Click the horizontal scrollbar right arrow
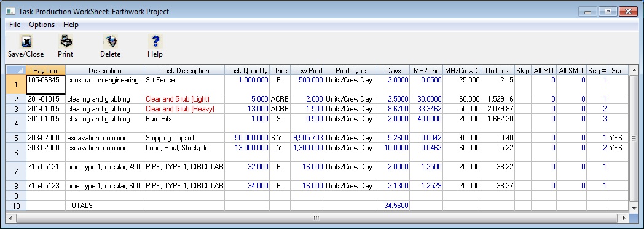This screenshot has width=644, height=229. [x=624, y=218]
